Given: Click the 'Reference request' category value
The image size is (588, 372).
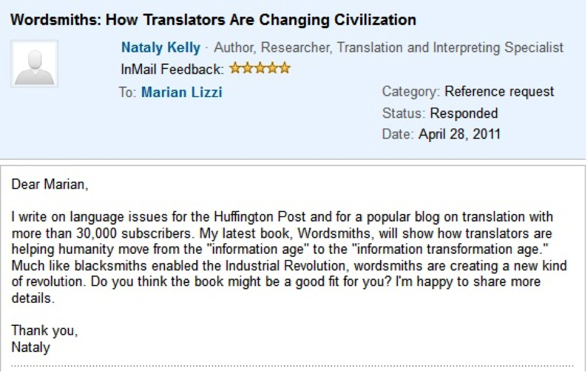Looking at the screenshot, I should pos(499,91).
